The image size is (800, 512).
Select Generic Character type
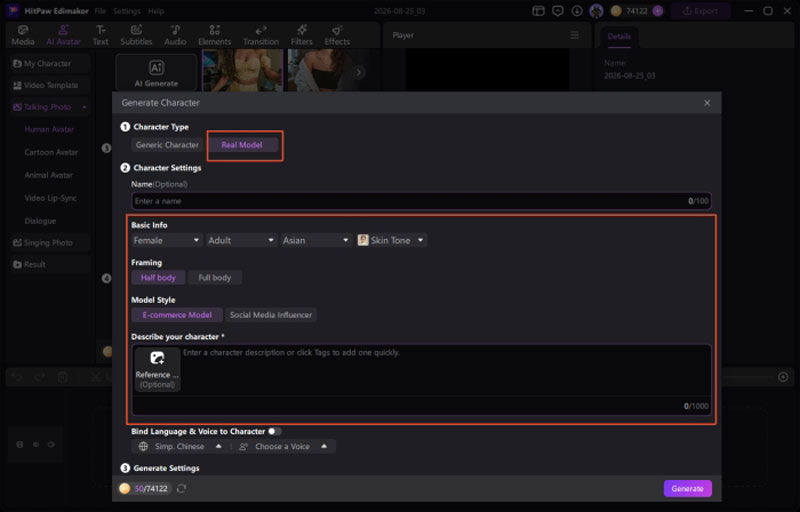(x=167, y=145)
